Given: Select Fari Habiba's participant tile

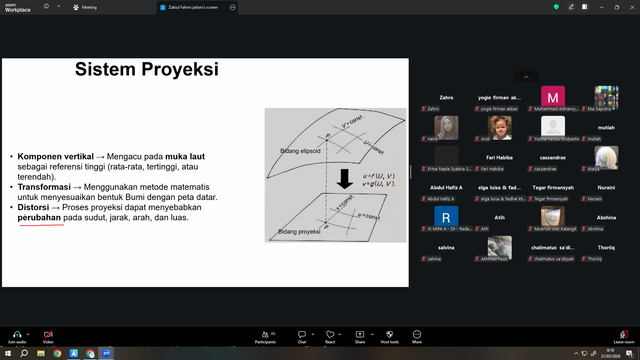Looking at the screenshot, I should tap(499, 158).
